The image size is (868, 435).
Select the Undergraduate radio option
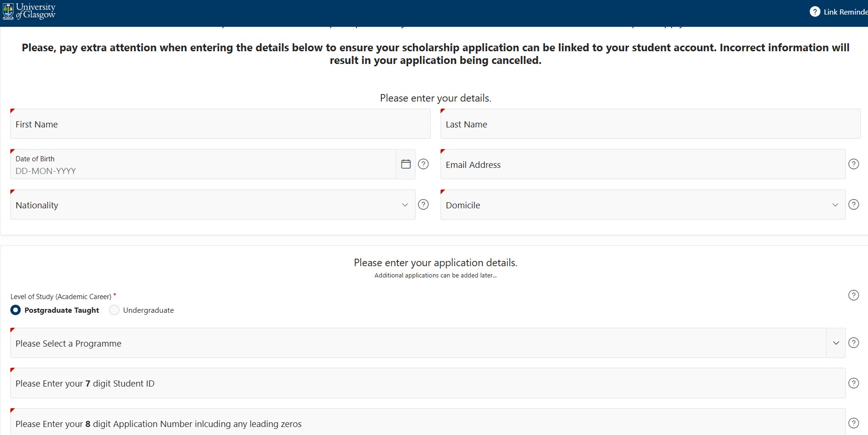[x=114, y=310]
